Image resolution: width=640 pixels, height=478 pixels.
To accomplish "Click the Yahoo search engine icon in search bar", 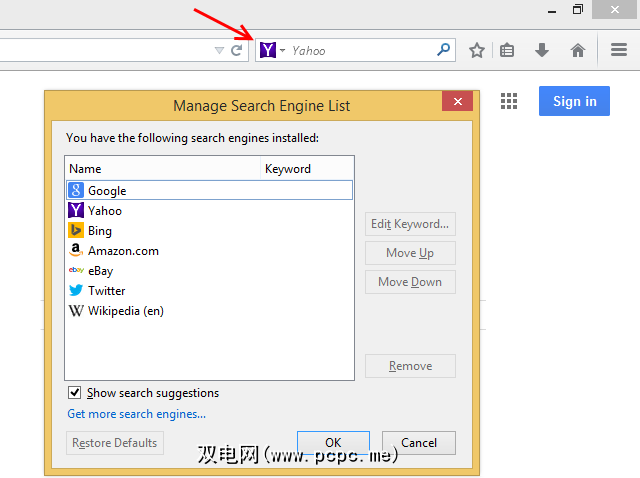I will (x=268, y=50).
